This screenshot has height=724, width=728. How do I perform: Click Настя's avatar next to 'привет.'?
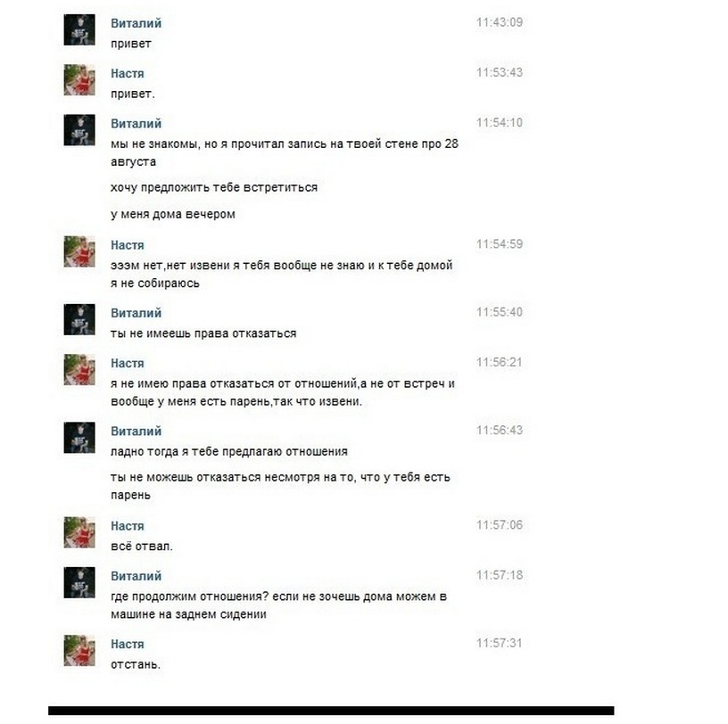79,80
